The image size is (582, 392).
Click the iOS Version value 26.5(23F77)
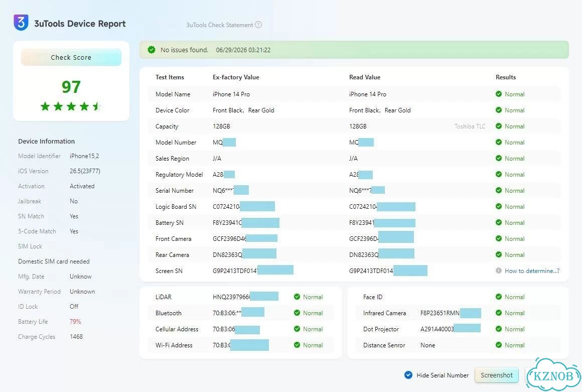tap(85, 171)
